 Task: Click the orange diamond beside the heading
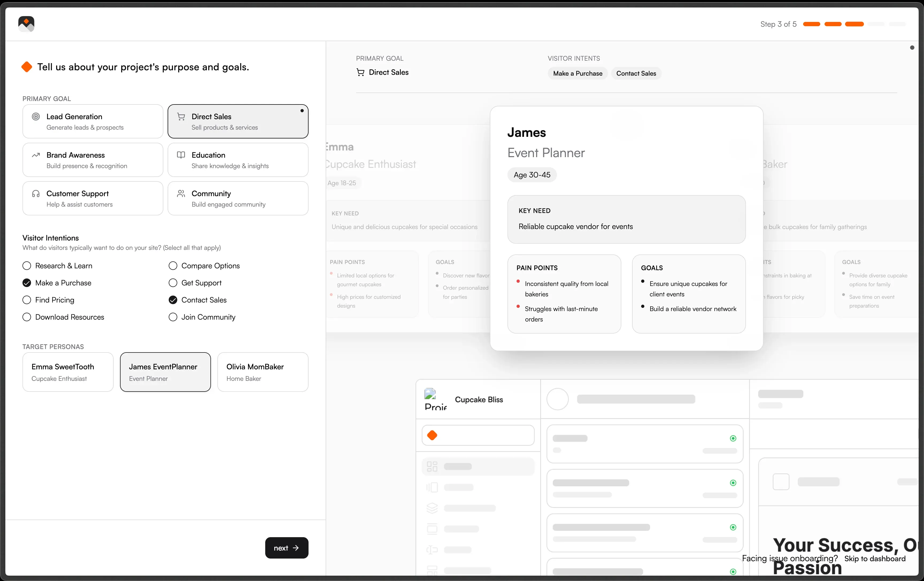(26, 66)
